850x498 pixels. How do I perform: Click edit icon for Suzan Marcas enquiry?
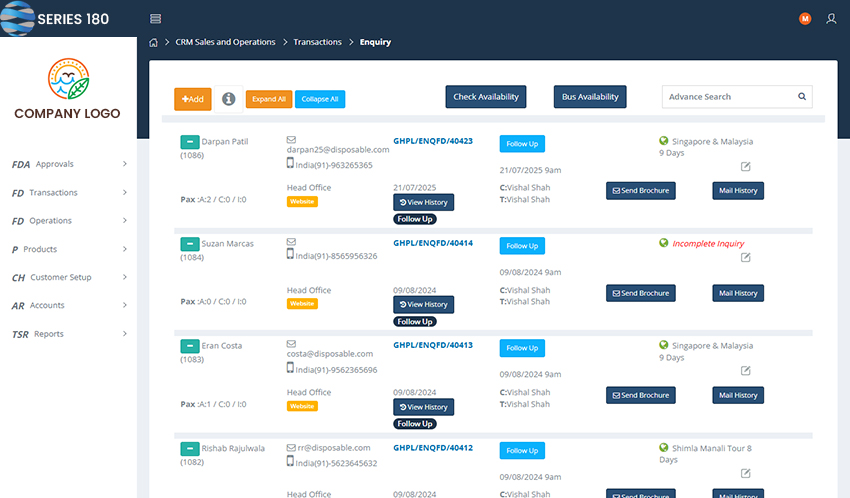(745, 257)
